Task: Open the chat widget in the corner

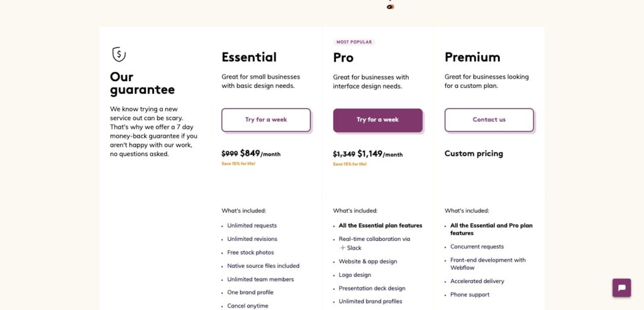Action: pyautogui.click(x=621, y=288)
